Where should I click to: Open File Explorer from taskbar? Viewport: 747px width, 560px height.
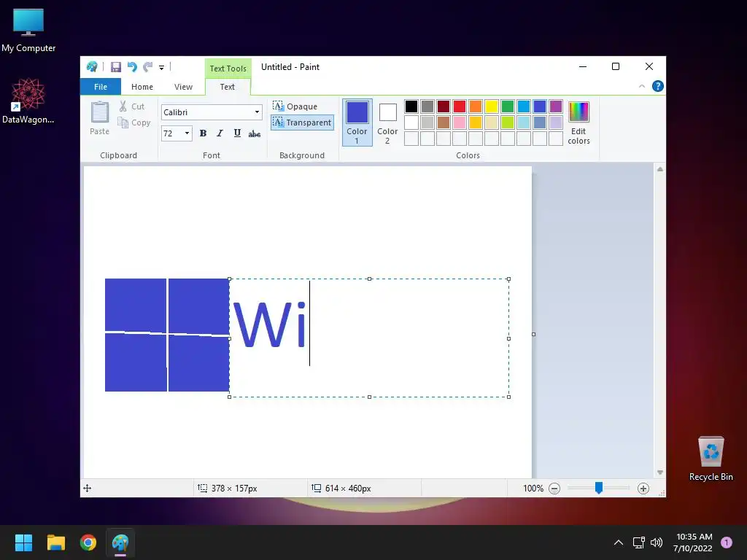click(55, 542)
